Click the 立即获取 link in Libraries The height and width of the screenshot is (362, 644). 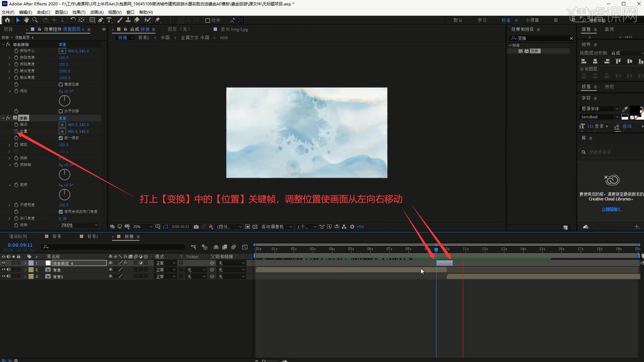[611, 209]
